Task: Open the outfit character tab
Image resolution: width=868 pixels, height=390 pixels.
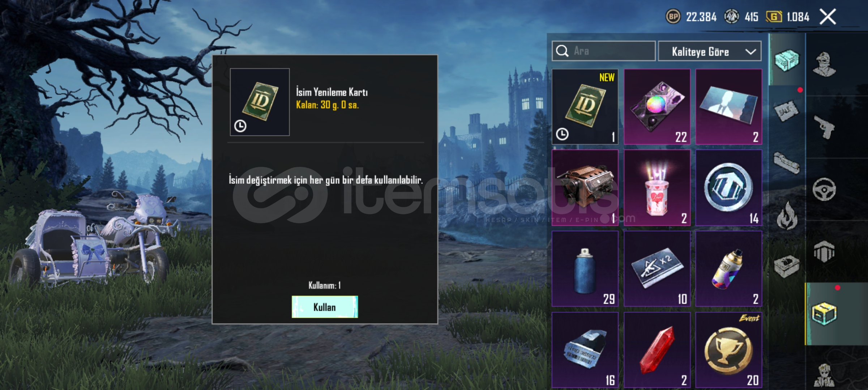Action: coord(824,64)
